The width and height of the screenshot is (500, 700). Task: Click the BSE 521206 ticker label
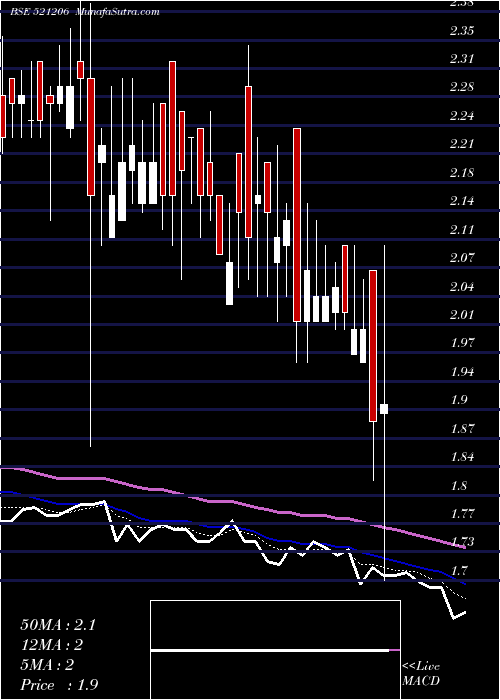click(39, 12)
